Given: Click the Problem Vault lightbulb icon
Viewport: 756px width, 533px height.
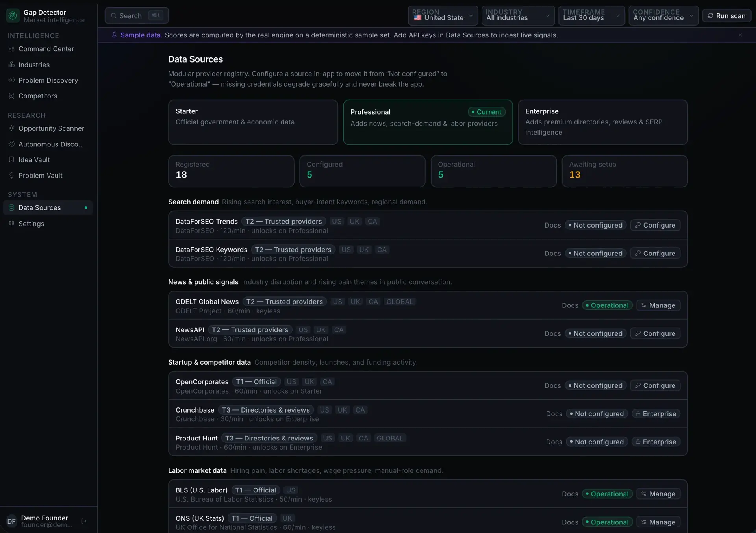Looking at the screenshot, I should tap(11, 175).
